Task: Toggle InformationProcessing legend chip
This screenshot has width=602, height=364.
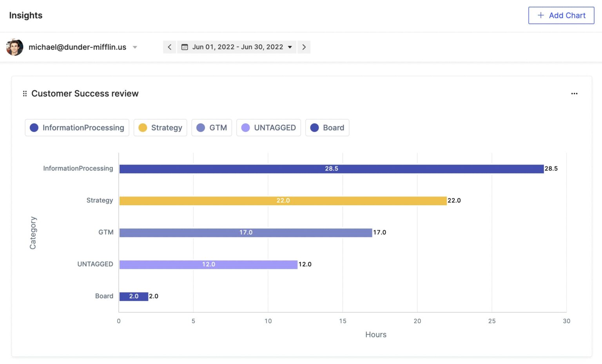Action: (x=77, y=128)
